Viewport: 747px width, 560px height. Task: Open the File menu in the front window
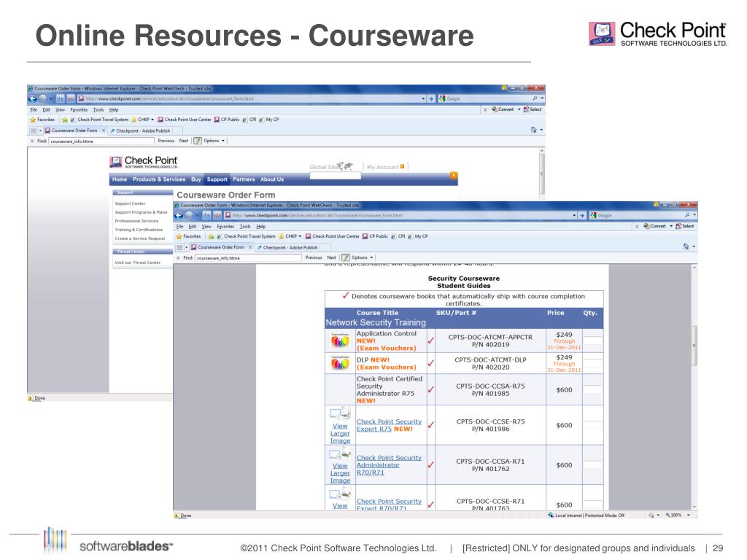(x=179, y=227)
